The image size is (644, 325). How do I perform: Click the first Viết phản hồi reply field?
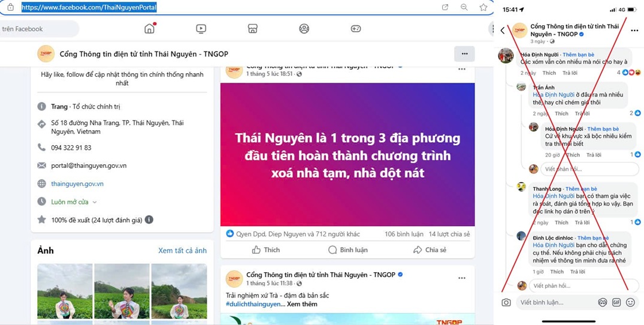coord(590,169)
